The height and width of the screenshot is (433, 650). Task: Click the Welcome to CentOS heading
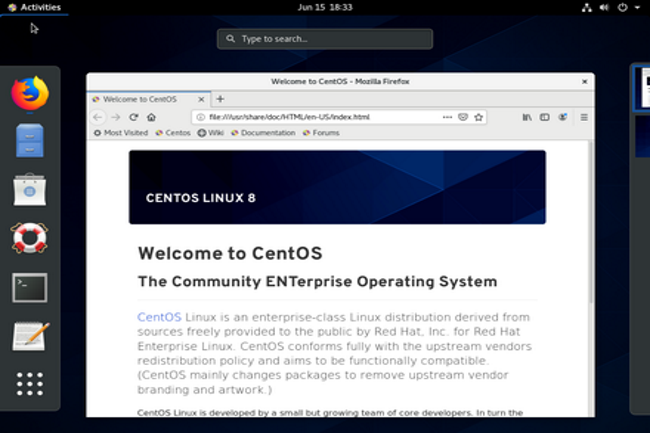click(x=230, y=253)
